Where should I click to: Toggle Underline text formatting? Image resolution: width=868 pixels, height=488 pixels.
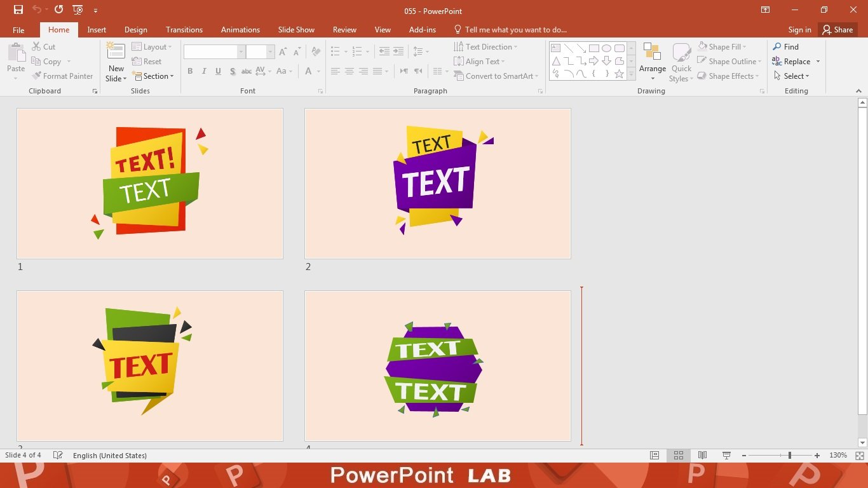click(x=218, y=71)
